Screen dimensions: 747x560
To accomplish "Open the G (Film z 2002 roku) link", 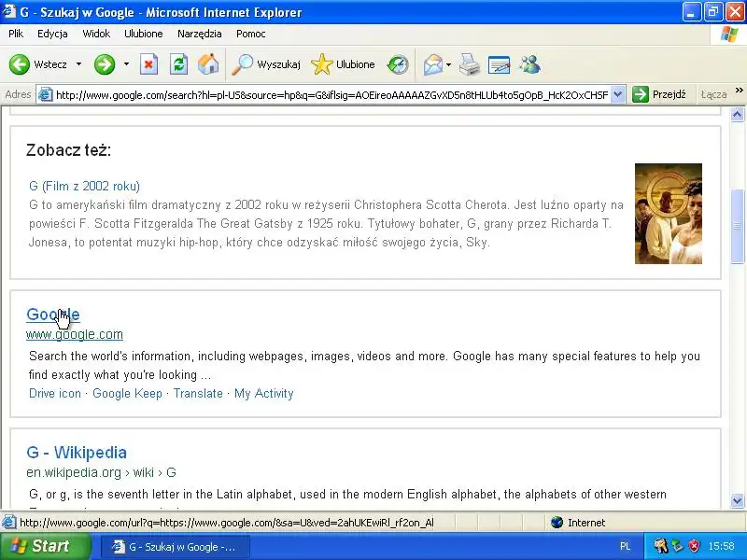I will tap(84, 186).
